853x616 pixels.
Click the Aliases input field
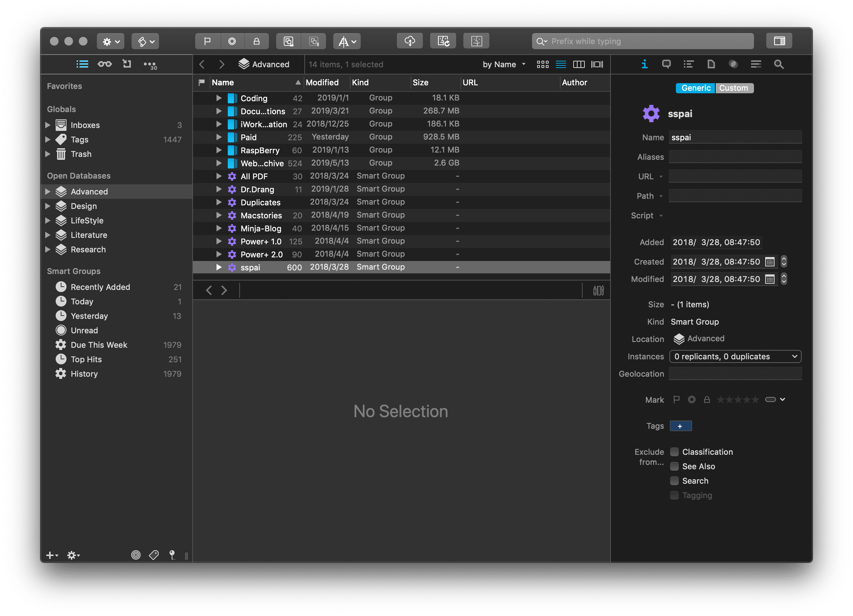click(735, 157)
